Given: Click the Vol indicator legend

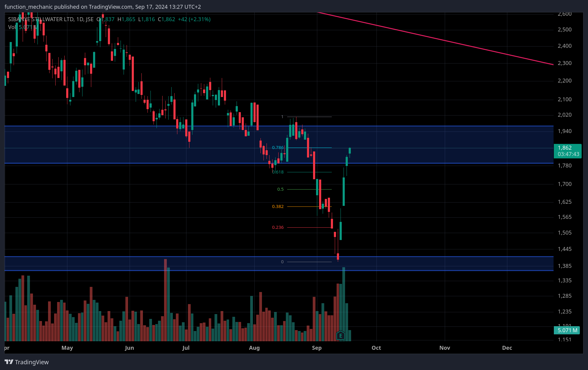Looking at the screenshot, I should click(23, 27).
